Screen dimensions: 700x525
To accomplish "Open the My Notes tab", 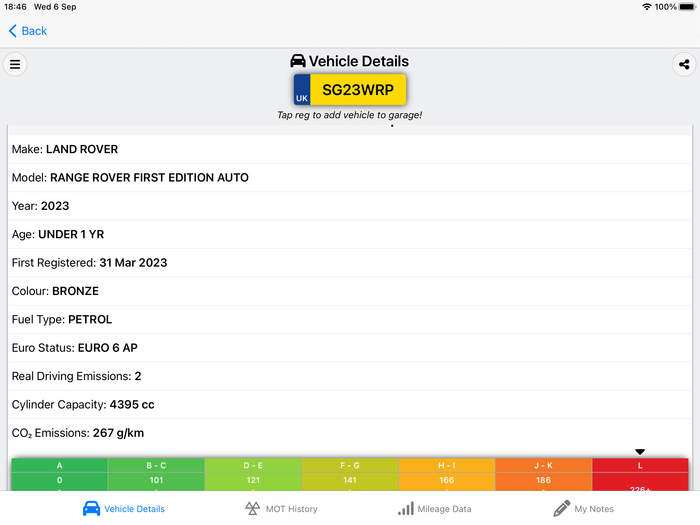I will pyautogui.click(x=583, y=508).
